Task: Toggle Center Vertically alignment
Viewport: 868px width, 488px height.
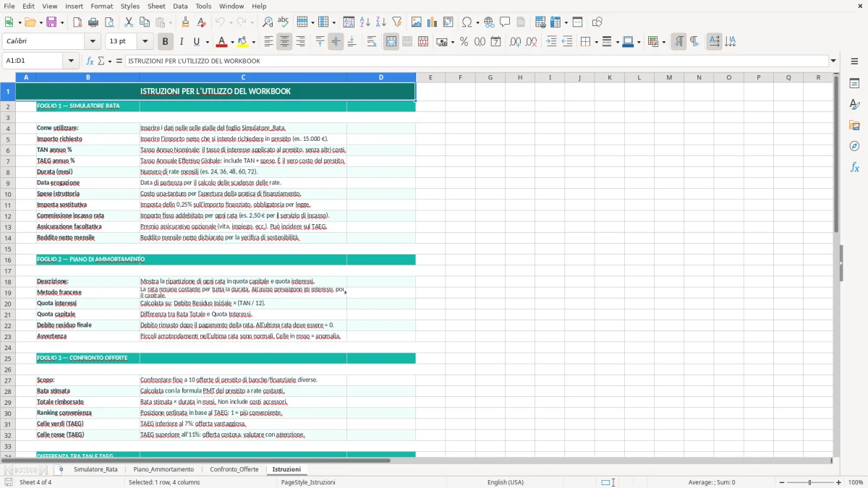Action: (336, 42)
